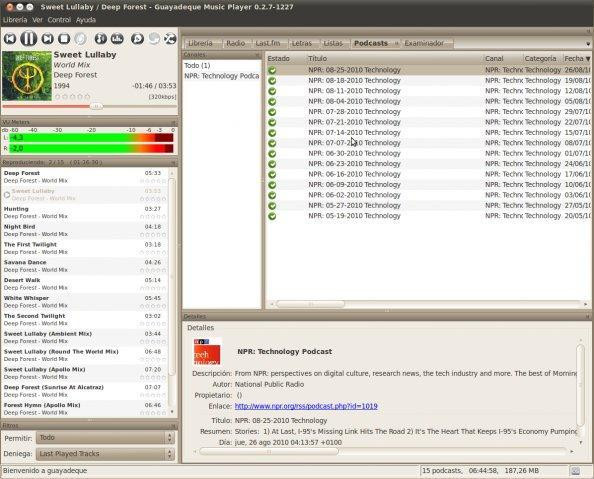Screen dimensions: 594x479
Task: Click the greyed-out record button
Action: [80, 39]
